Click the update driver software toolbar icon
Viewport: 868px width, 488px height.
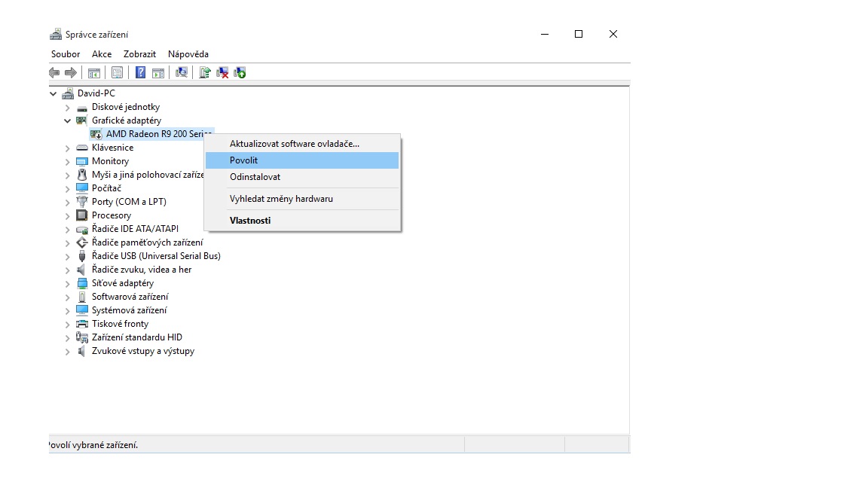(205, 72)
